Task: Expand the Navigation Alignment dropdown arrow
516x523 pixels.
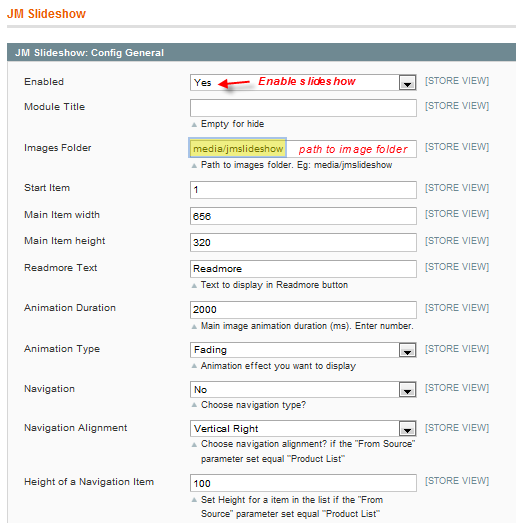Action: 407,429
